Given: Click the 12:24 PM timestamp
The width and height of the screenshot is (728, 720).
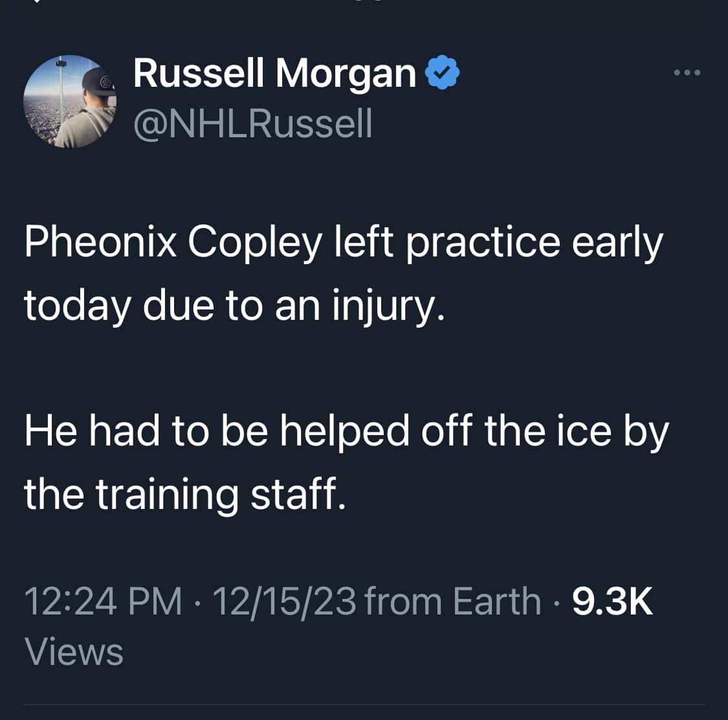Looking at the screenshot, I should (x=103, y=602).
